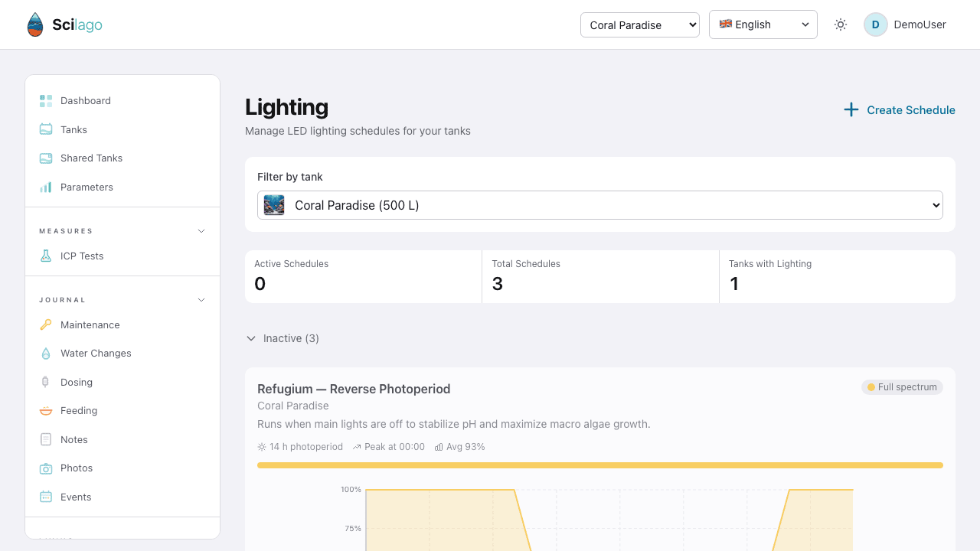Open the Coral Paradise tank selector in header
The width and height of the screenshot is (980, 551).
(x=640, y=24)
